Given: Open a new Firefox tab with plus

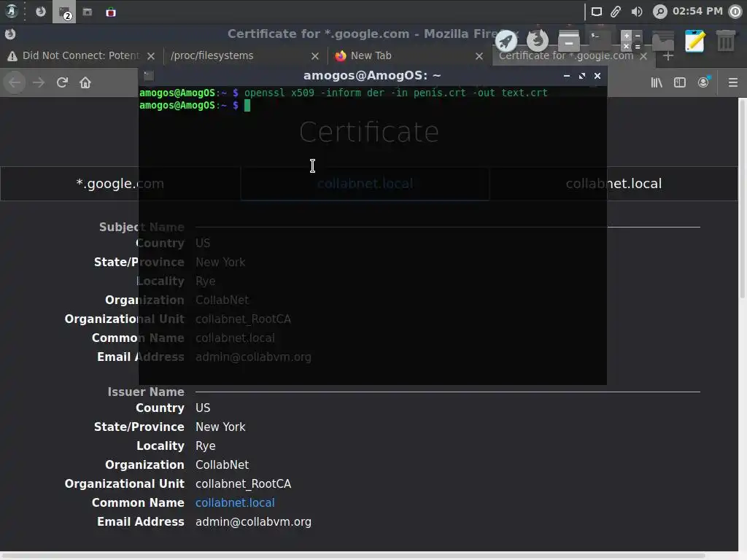Looking at the screenshot, I should pyautogui.click(x=668, y=55).
